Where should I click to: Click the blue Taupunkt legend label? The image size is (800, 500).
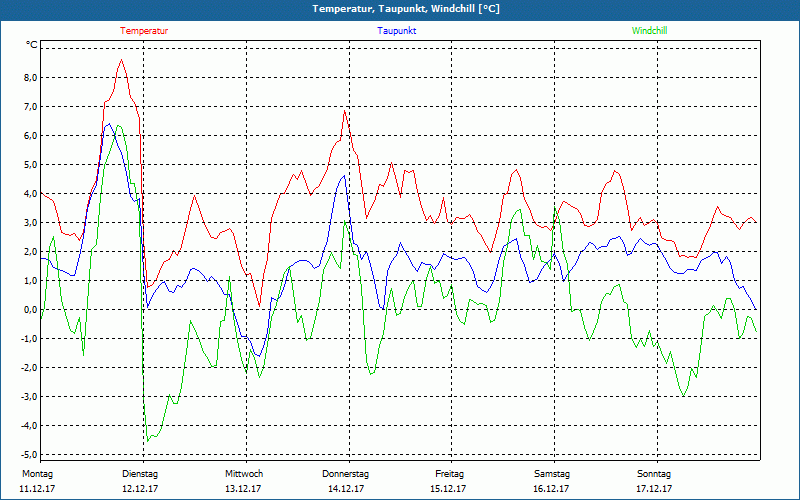396,31
